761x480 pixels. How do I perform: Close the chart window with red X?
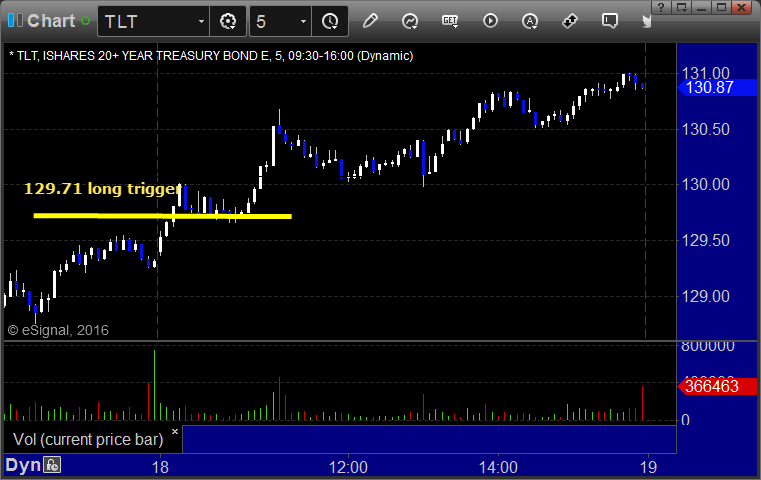coord(742,7)
